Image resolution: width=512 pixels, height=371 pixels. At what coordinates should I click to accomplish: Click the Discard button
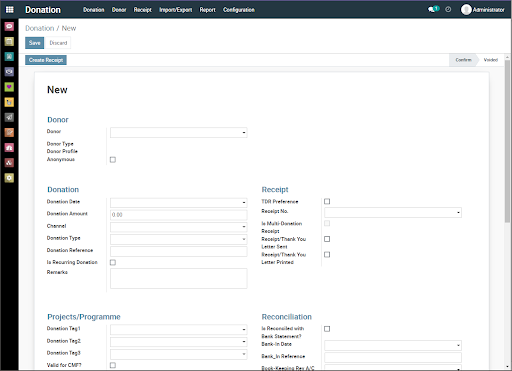[58, 43]
